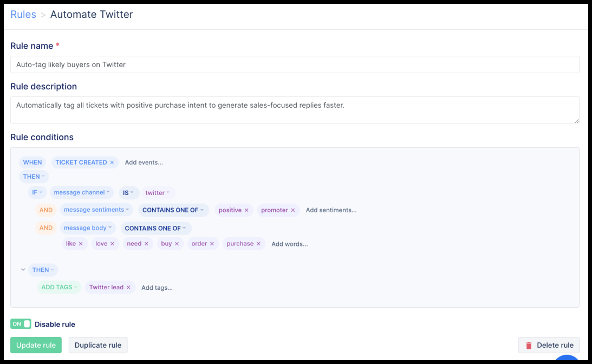Open the message sentiments dropdown

coord(96,210)
